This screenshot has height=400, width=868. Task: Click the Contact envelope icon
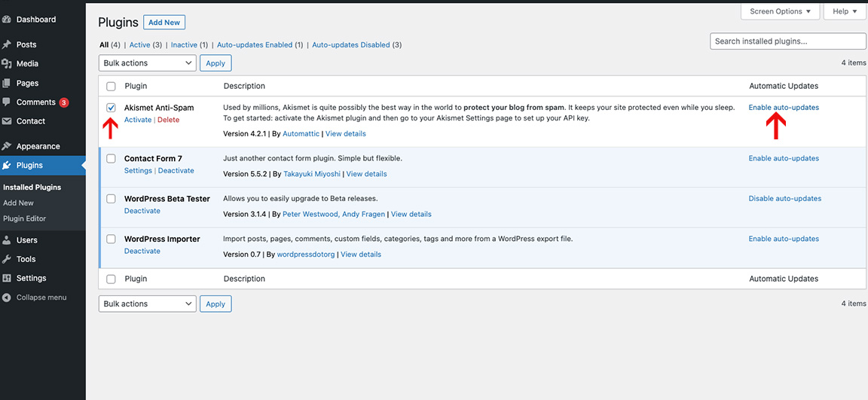(x=7, y=121)
